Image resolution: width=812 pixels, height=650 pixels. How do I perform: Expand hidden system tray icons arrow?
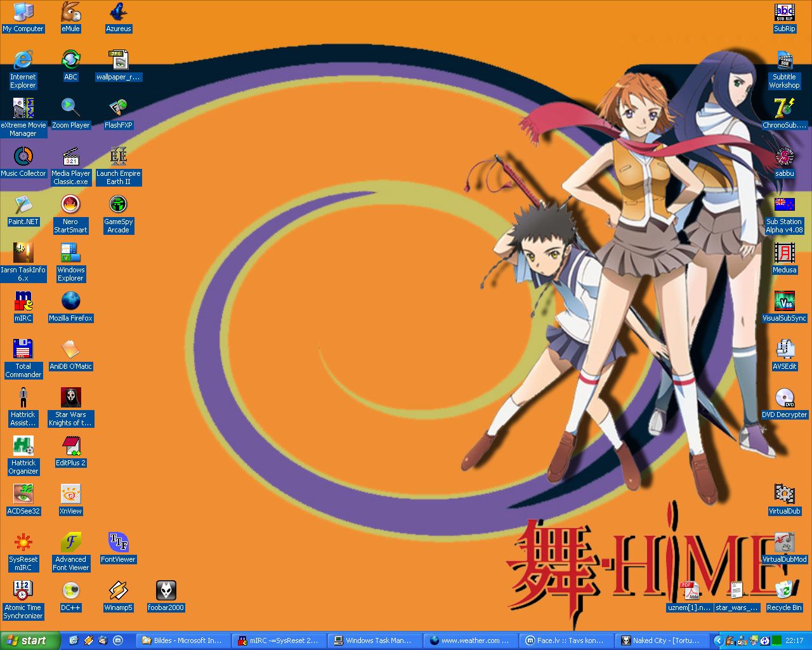coord(718,640)
